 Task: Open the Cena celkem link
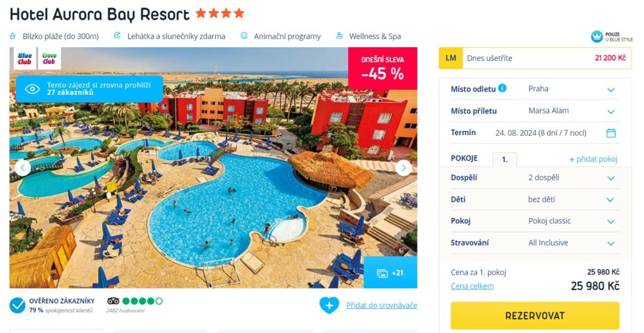472,287
